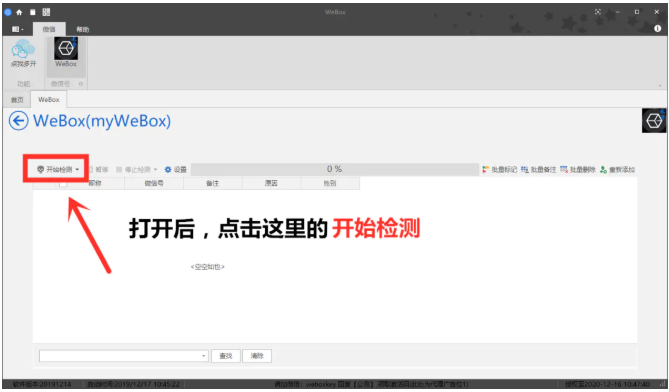669x392 pixels.
Task: Click the WeBox avatar at top right
Action: point(653,121)
